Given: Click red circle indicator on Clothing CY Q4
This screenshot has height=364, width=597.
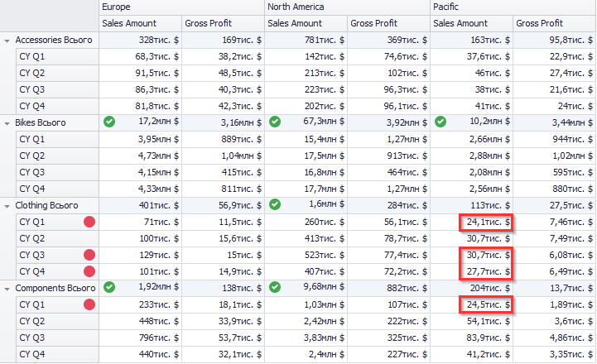Looking at the screenshot, I should click(89, 271).
